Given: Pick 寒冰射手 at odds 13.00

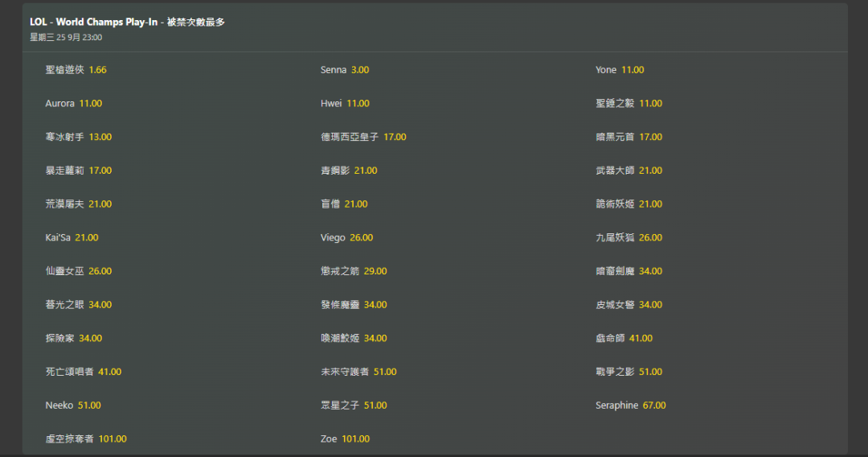Looking at the screenshot, I should pos(79,138).
